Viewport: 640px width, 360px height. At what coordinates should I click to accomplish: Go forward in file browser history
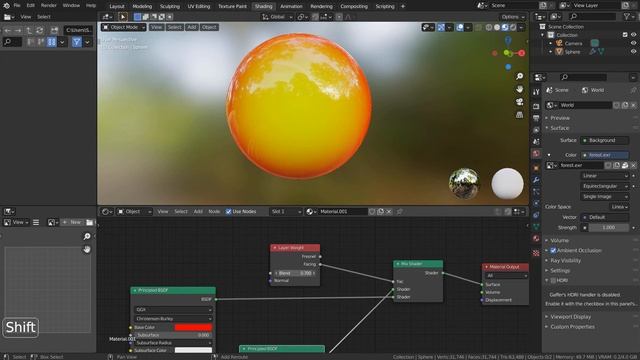point(18,31)
